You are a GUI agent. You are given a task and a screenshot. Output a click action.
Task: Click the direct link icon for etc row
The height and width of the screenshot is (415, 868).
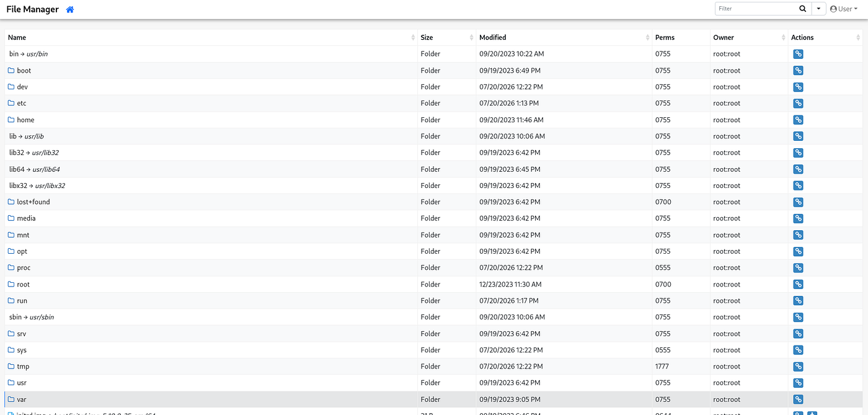[798, 104]
